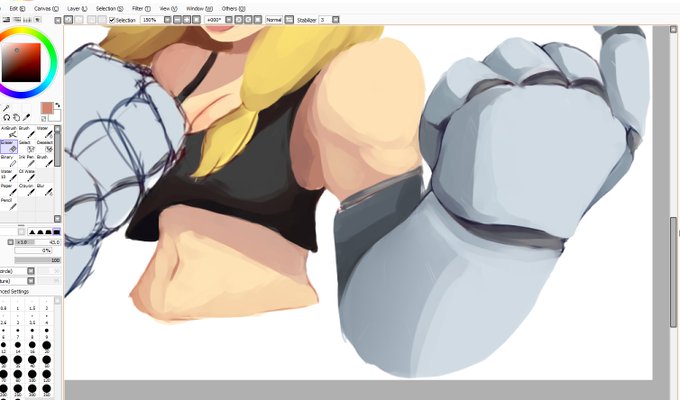Open the brush shape dropdown arrow
The width and height of the screenshot is (680, 400).
pos(30,271)
